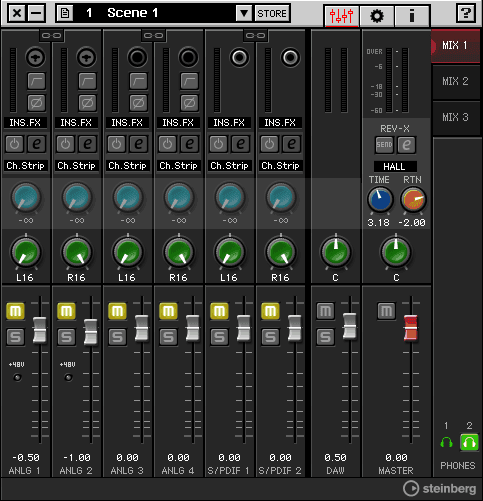The height and width of the screenshot is (501, 483).
Task: Open Ch.Strip type dropdown on ANLG 4
Action: tap(178, 166)
